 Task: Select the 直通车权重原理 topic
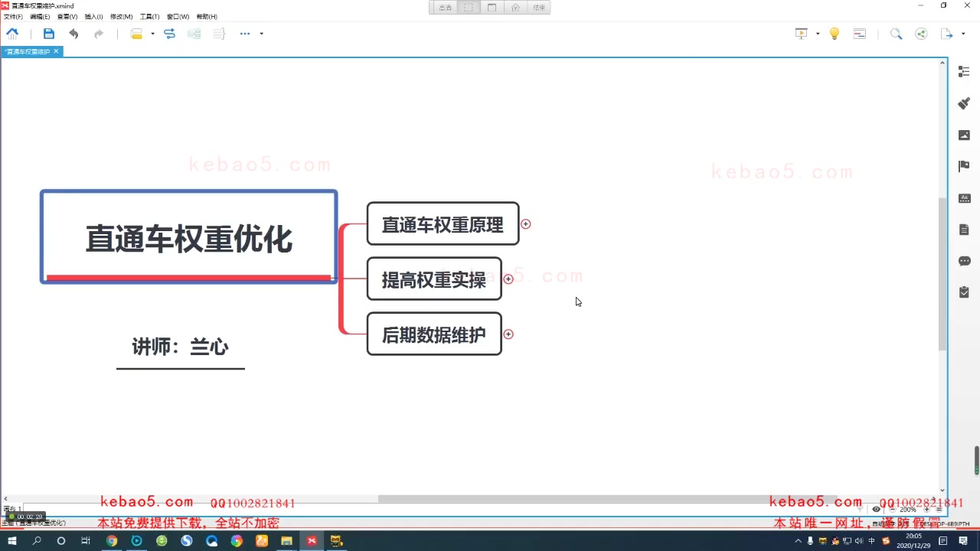pyautogui.click(x=443, y=224)
